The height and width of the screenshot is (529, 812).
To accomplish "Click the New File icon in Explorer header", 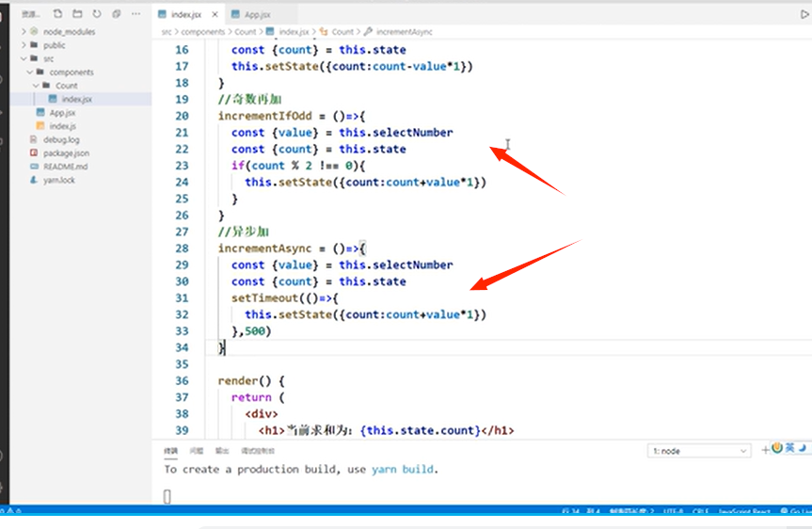I will (x=57, y=14).
